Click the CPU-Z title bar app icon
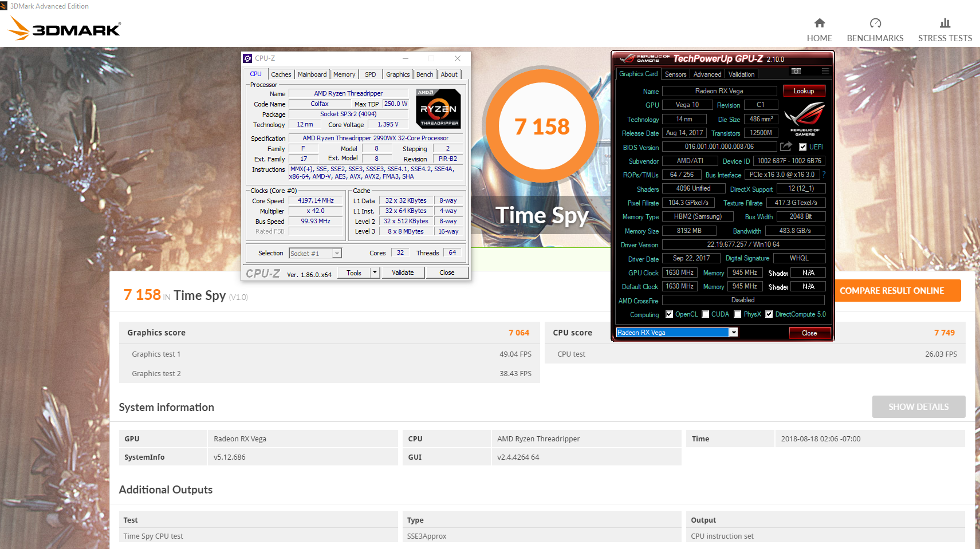This screenshot has height=549, width=980. 247,58
